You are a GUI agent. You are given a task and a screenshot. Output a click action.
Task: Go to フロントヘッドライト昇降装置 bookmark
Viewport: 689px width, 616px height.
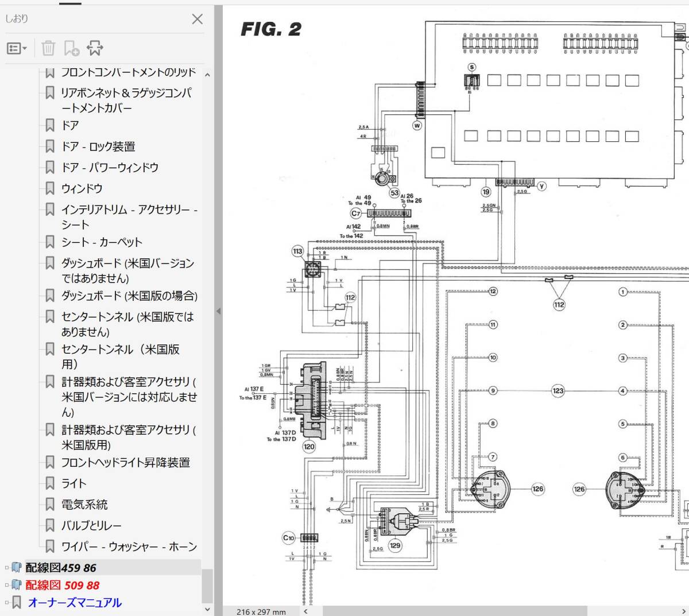click(126, 463)
